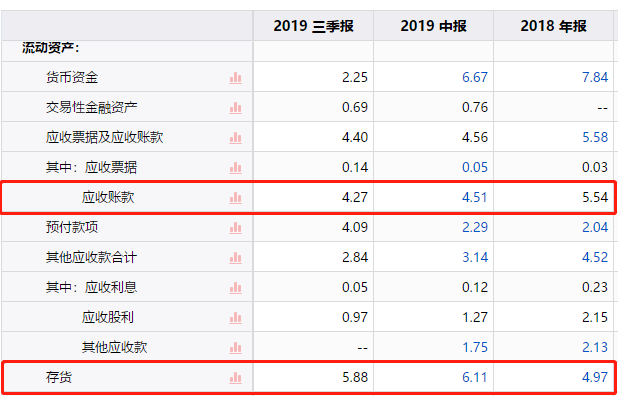
Task: Open the chart icon for 货币资金
Action: pyautogui.click(x=235, y=78)
